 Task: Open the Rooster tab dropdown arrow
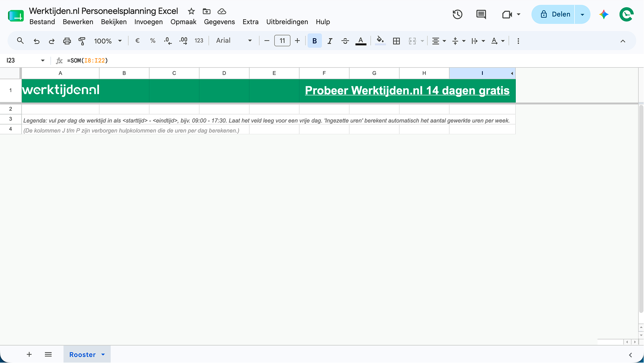pos(103,355)
